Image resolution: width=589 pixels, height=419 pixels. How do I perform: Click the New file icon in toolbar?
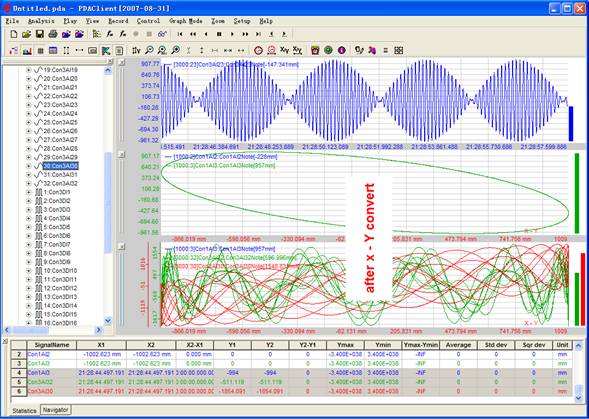14,34
